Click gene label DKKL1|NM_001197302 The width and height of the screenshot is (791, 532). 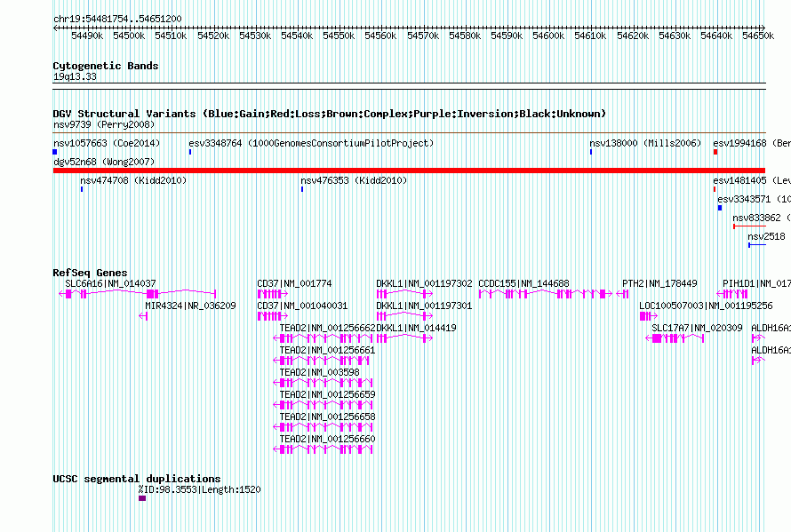click(x=424, y=283)
